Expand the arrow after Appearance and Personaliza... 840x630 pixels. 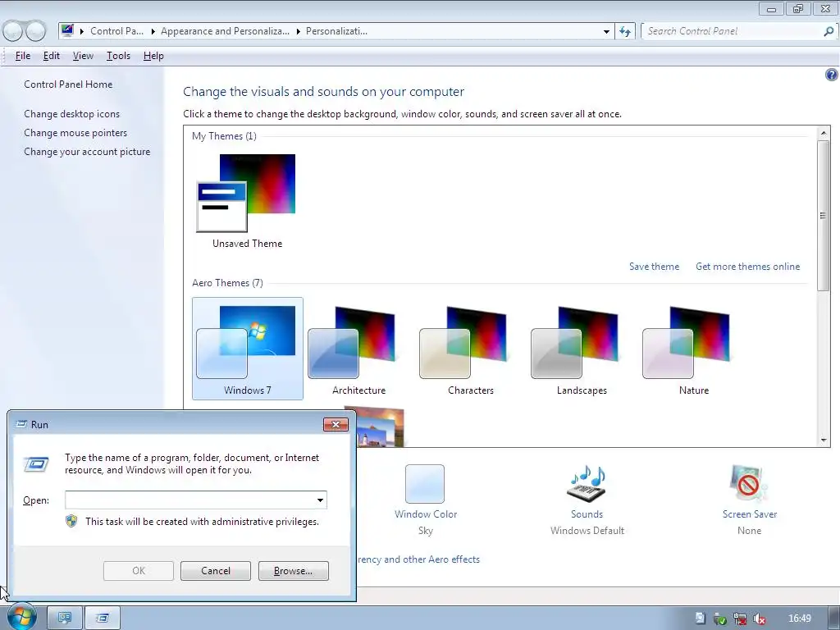click(x=299, y=32)
